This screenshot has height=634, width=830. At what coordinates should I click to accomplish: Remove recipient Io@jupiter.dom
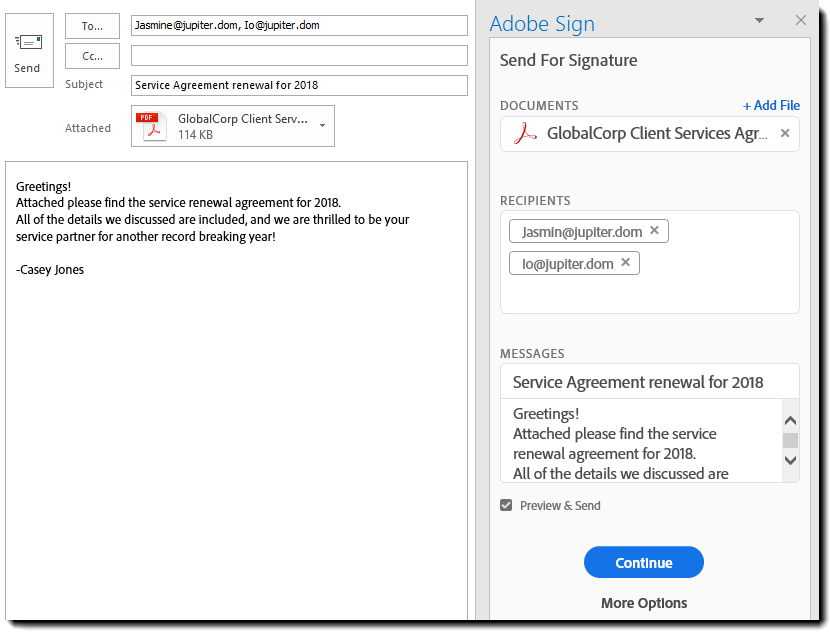(625, 262)
